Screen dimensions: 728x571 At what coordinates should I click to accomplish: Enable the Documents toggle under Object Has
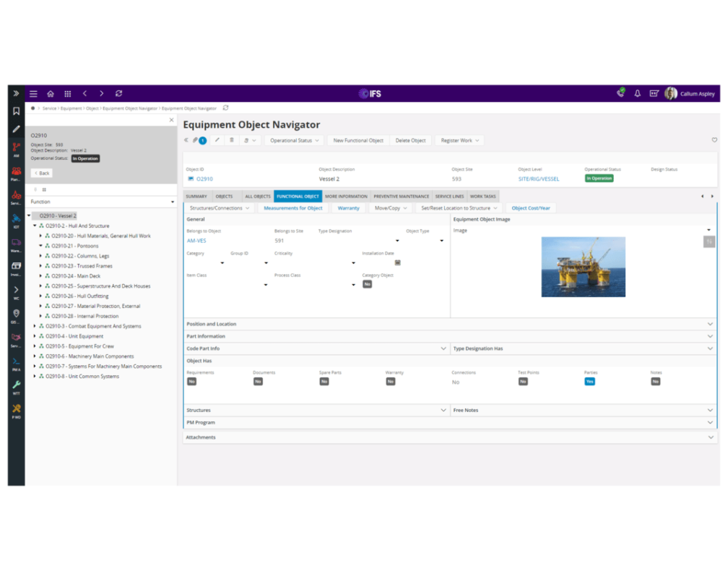coord(258,381)
